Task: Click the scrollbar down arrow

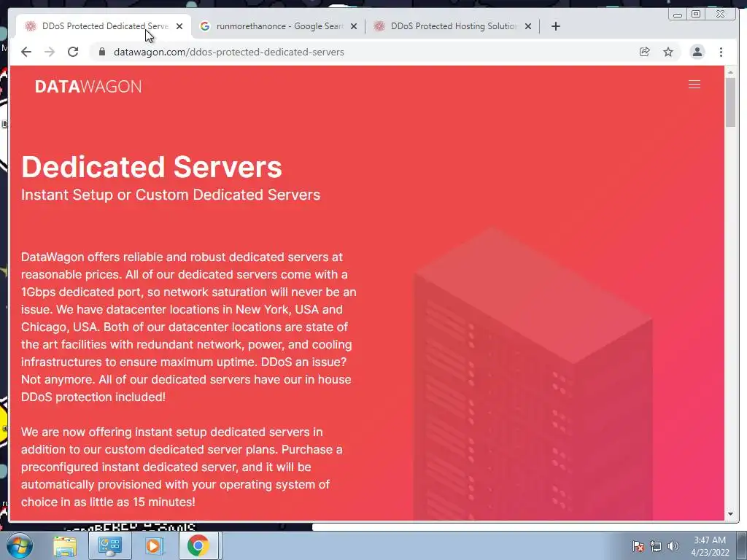Action: 730,514
